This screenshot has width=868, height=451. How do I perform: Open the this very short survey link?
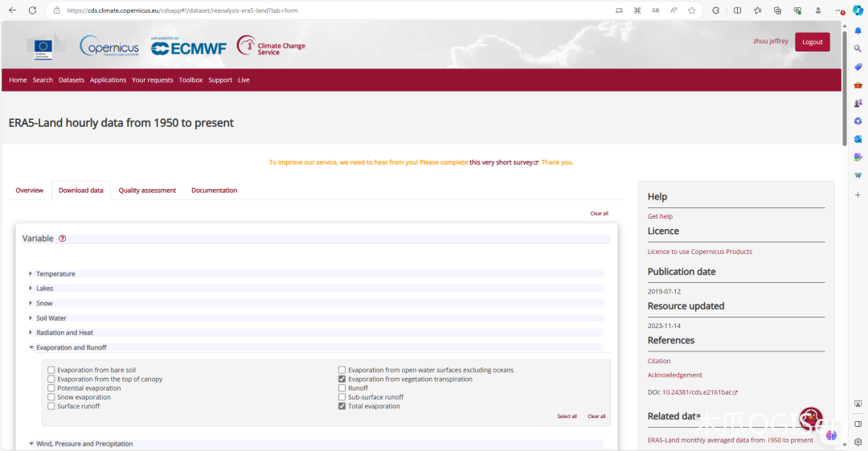point(503,162)
